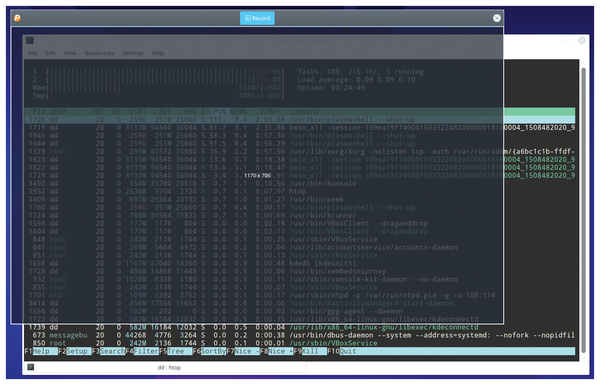Select PID 1739 kdeconnectd process row
This screenshot has width=600, height=385.
300,327
